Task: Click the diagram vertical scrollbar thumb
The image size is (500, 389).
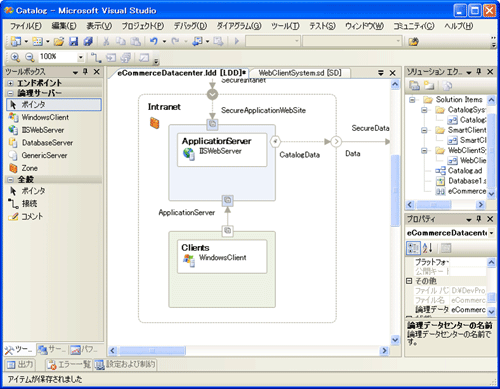Action: click(x=395, y=190)
